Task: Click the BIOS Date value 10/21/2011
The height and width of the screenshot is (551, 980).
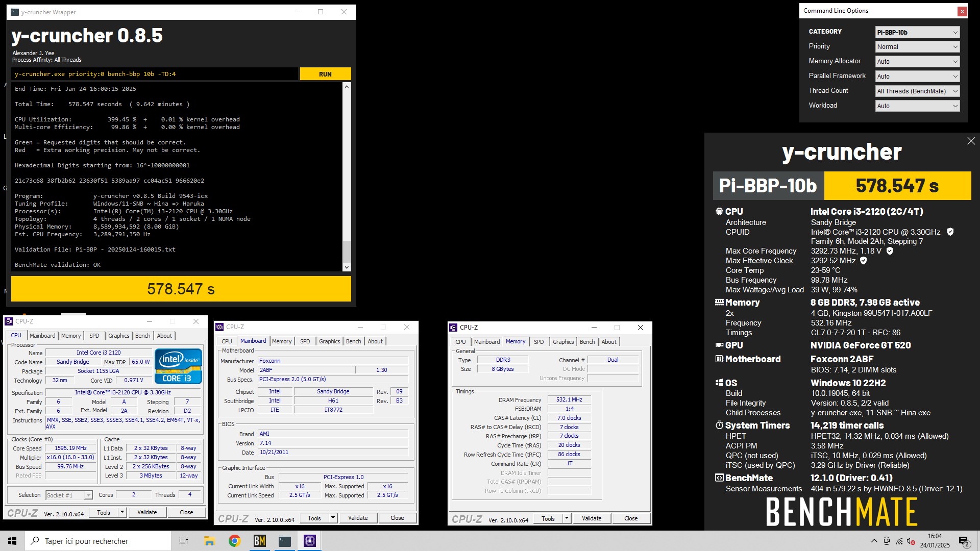Action: (x=333, y=452)
